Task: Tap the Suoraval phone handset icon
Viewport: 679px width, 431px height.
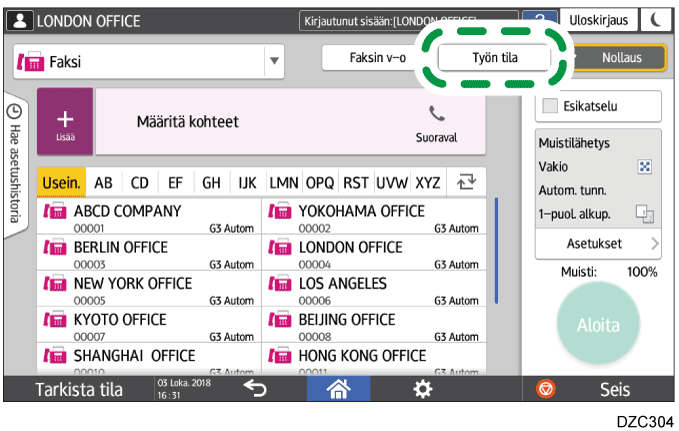Action: 436,114
